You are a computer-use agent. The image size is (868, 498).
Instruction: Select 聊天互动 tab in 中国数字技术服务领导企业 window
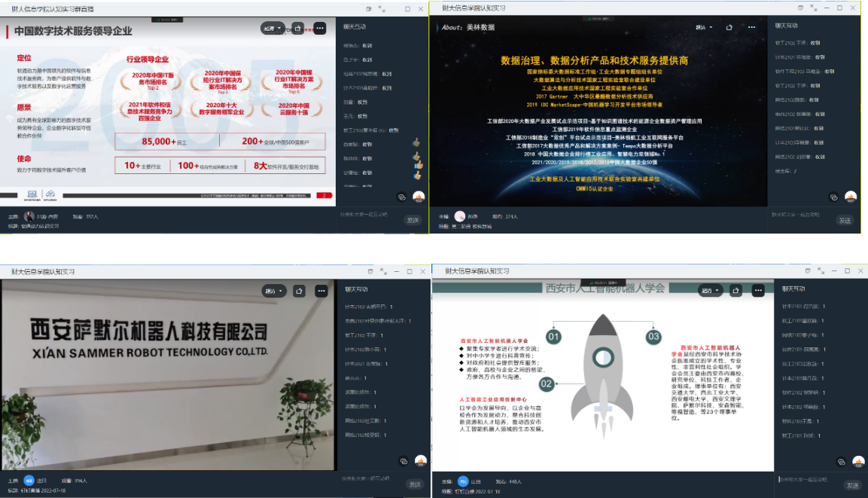click(355, 26)
